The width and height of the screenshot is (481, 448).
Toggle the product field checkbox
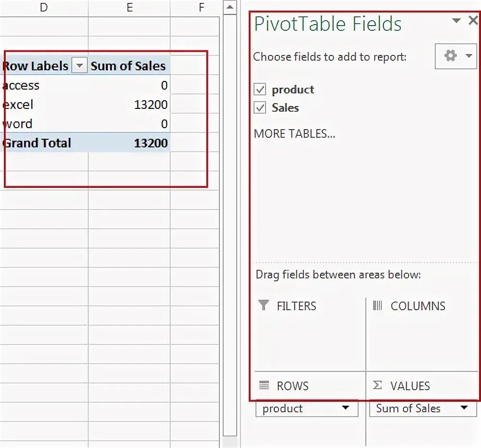coord(260,90)
